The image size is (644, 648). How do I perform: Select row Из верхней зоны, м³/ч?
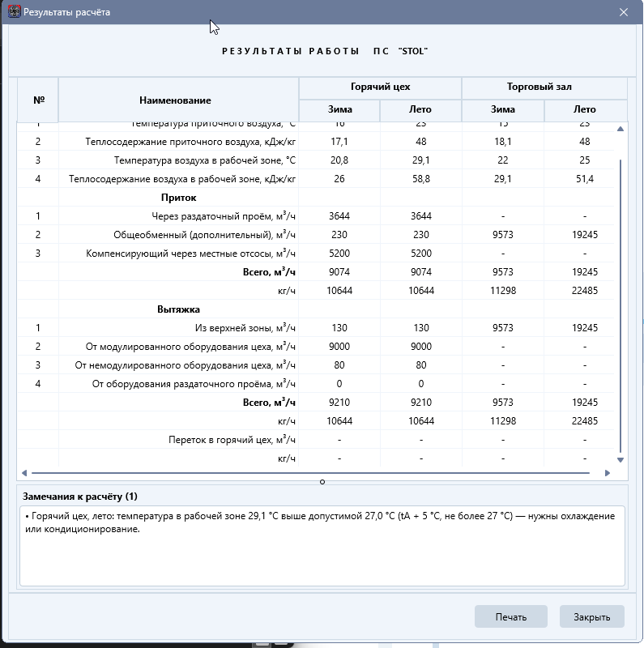(x=315, y=328)
